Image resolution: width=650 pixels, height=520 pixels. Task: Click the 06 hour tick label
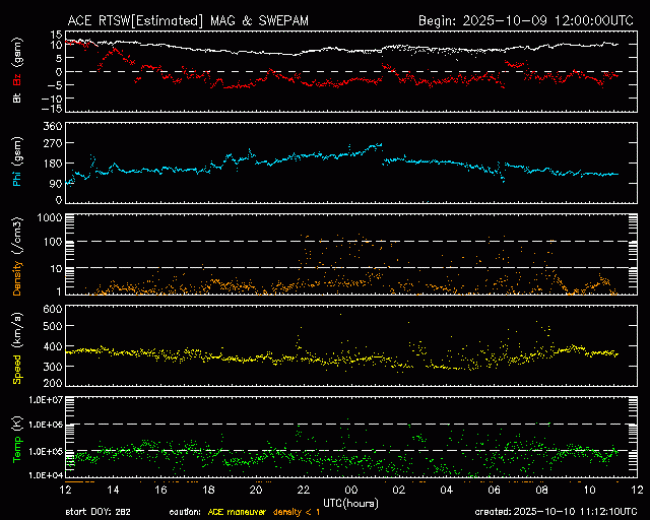pos(494,490)
